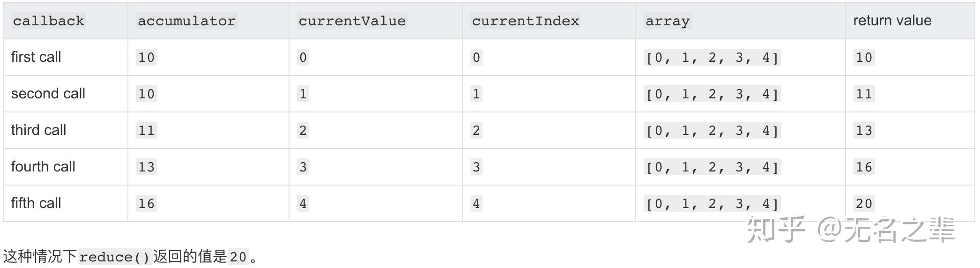This screenshot has height=268, width=980.
Task: Click the accumulator column header
Action: coord(186,21)
